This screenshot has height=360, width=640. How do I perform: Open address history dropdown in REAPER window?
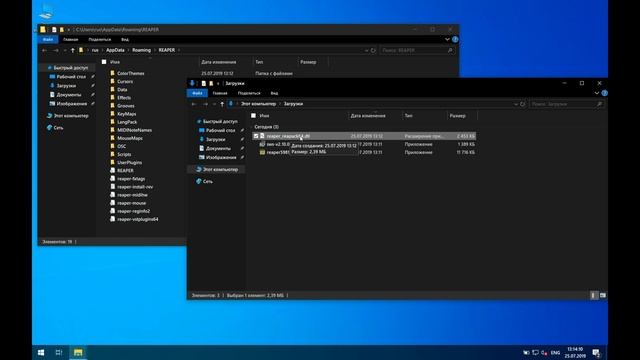click(366, 50)
